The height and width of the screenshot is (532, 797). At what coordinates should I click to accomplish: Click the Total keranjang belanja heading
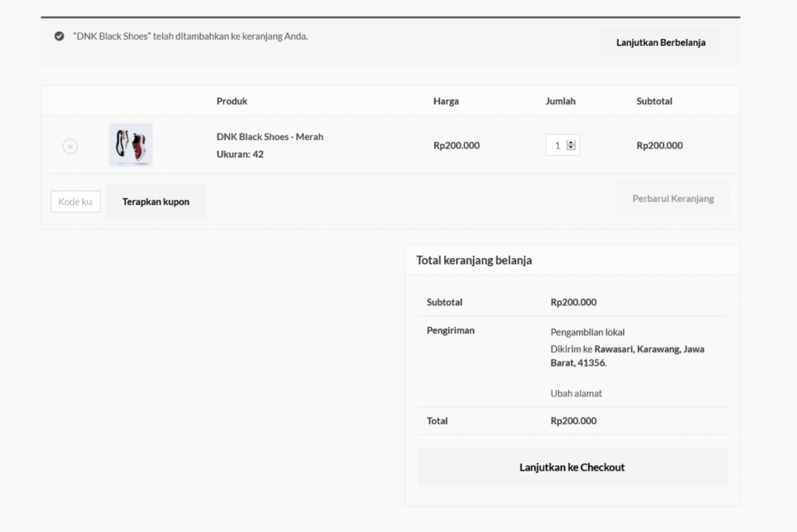(474, 261)
